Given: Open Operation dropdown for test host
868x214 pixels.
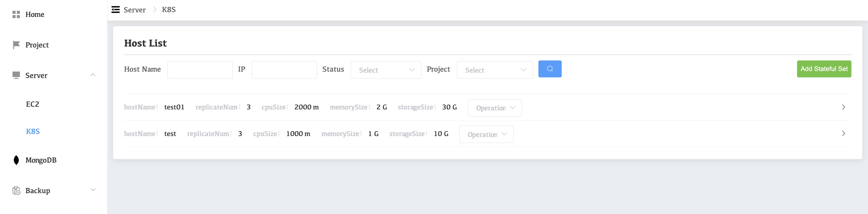Looking at the screenshot, I should click(x=486, y=134).
